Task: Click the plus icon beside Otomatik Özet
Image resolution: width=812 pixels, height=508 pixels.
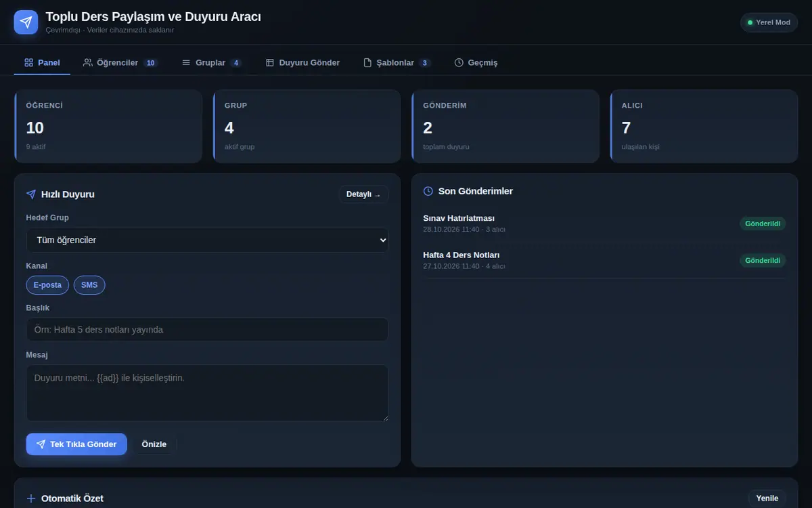Action: [31, 499]
